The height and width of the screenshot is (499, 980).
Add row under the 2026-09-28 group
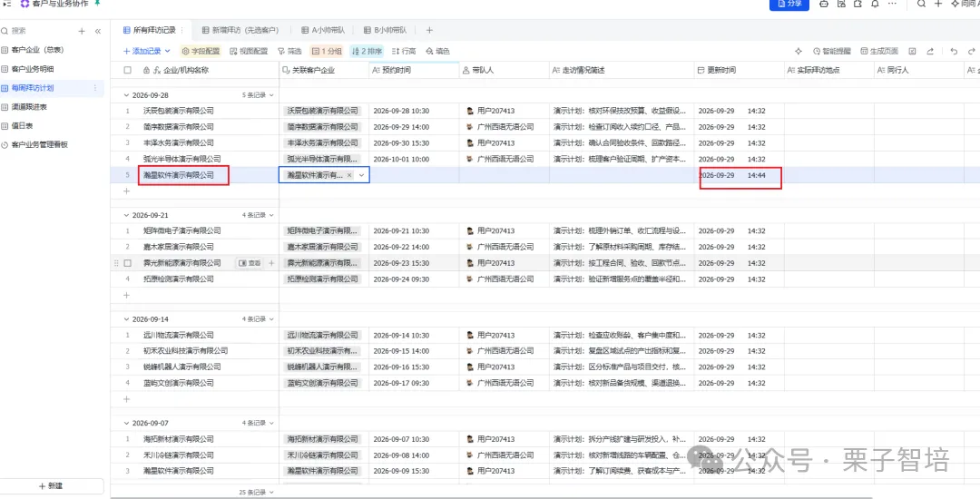click(126, 191)
